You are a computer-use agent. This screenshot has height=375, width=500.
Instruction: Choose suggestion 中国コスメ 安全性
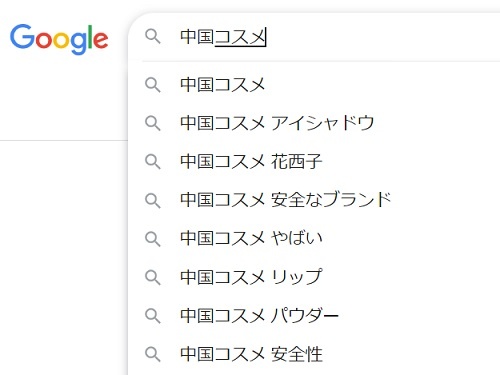pos(314,354)
